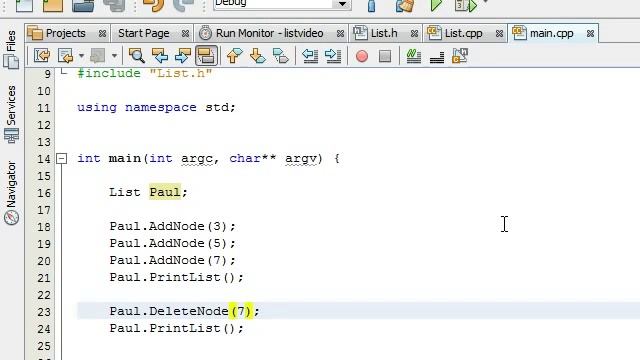Switch to the Projects tab
This screenshot has width=640, height=360.
(x=65, y=33)
